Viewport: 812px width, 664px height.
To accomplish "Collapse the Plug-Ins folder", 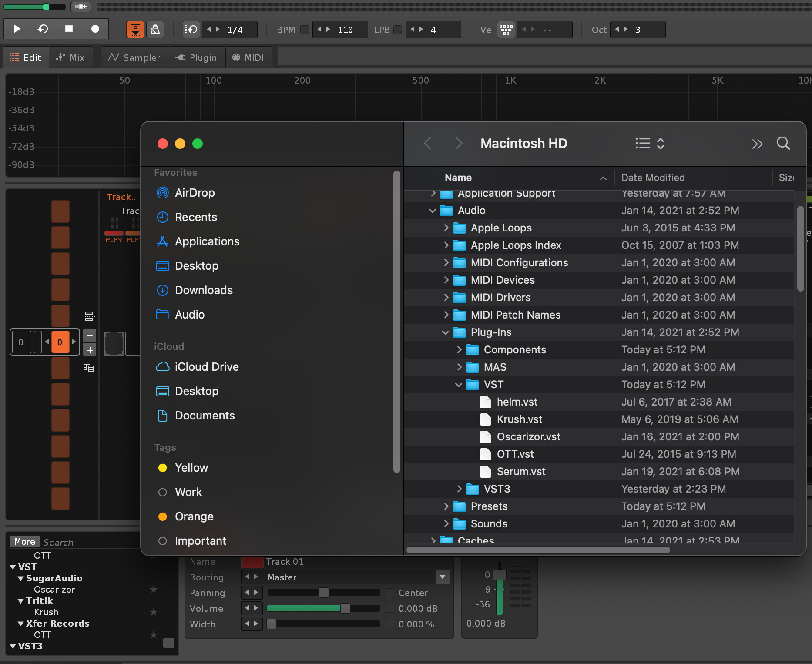I will (x=446, y=332).
